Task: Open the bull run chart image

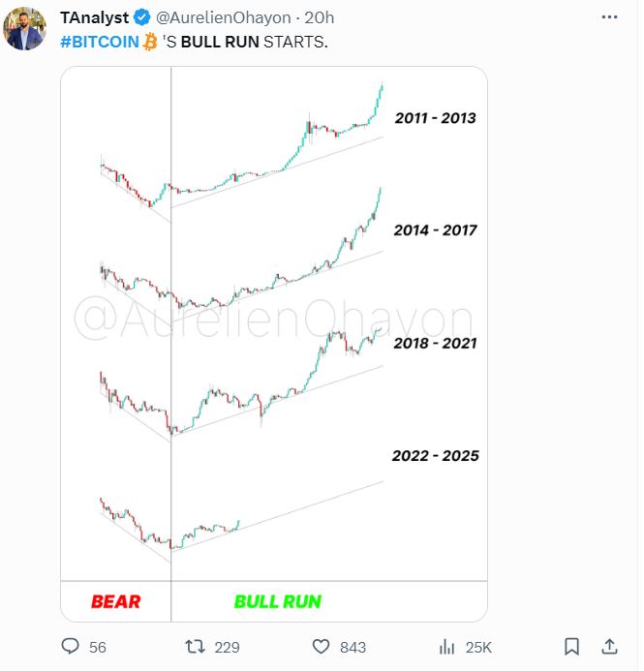Action: click(x=274, y=344)
